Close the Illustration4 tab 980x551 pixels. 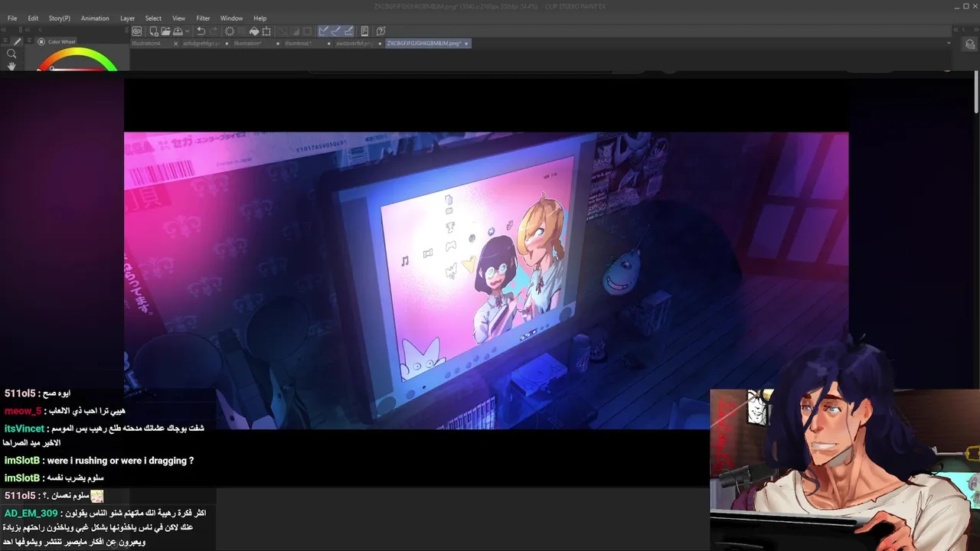point(175,44)
